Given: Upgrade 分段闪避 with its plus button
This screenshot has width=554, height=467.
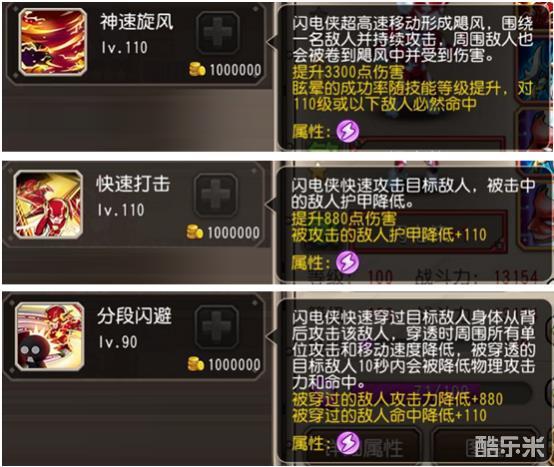Looking at the screenshot, I should 216,327.
